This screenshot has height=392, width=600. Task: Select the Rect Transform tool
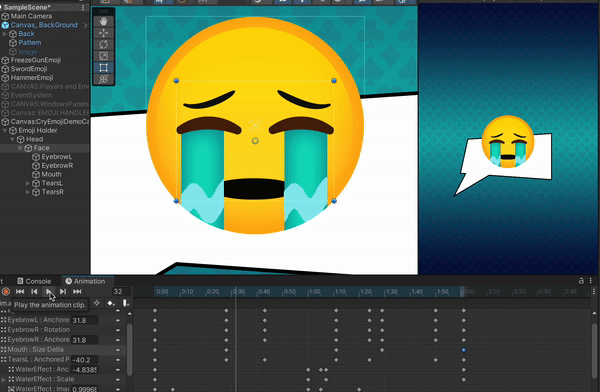point(103,68)
